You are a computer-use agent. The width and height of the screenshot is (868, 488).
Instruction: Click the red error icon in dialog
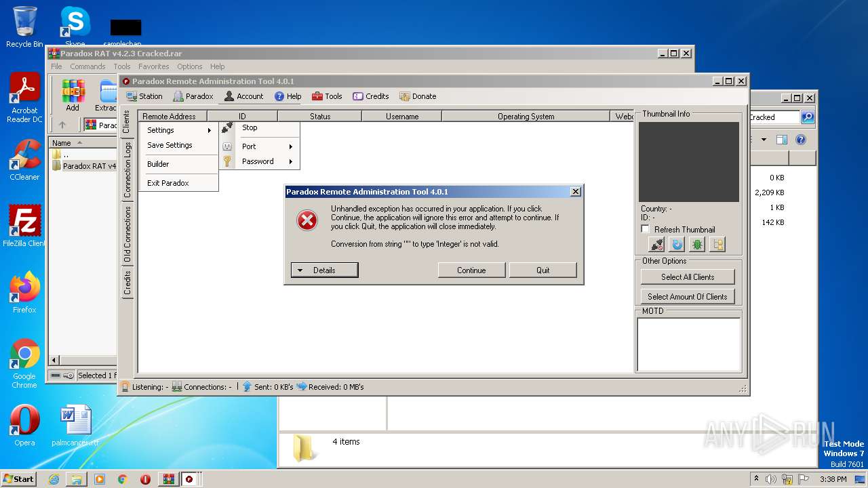tap(307, 220)
